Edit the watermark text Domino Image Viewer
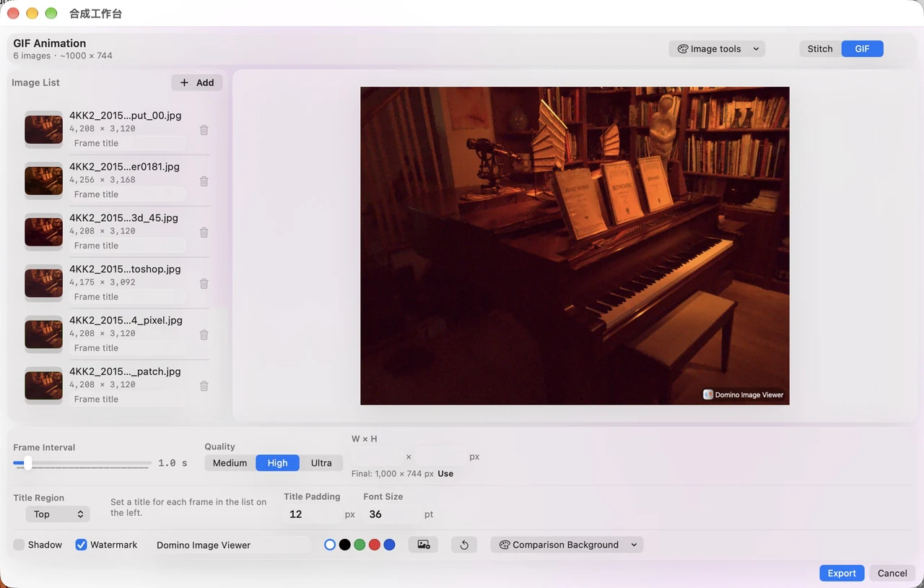Image resolution: width=924 pixels, height=588 pixels. [231, 545]
